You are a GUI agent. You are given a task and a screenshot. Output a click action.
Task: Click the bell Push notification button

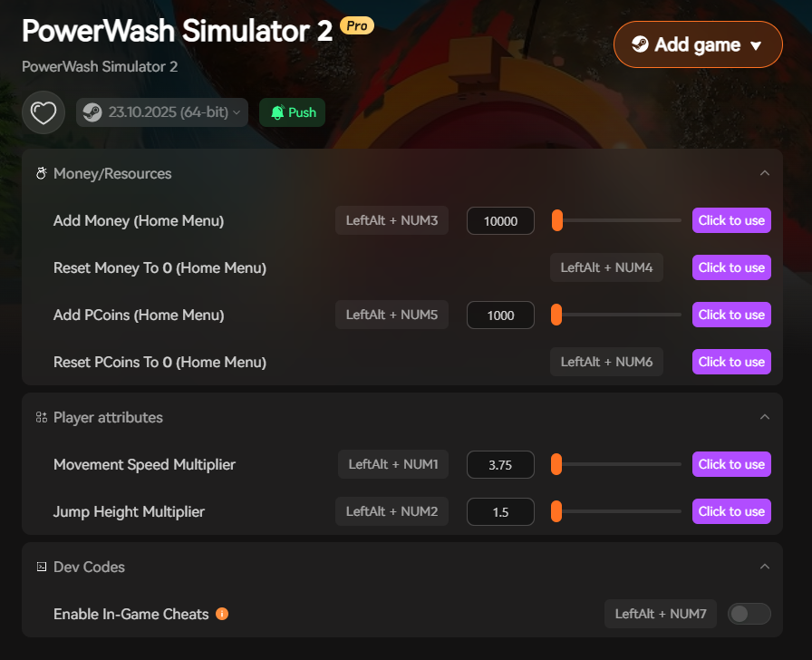point(292,112)
